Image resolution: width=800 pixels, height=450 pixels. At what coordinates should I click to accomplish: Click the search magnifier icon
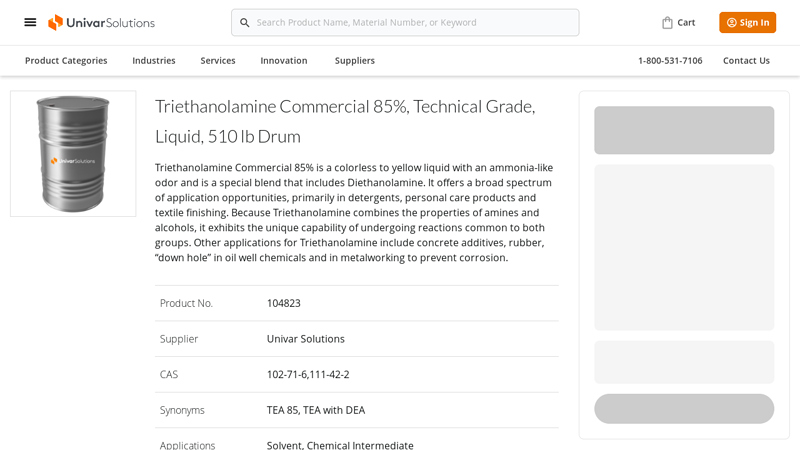coord(245,22)
